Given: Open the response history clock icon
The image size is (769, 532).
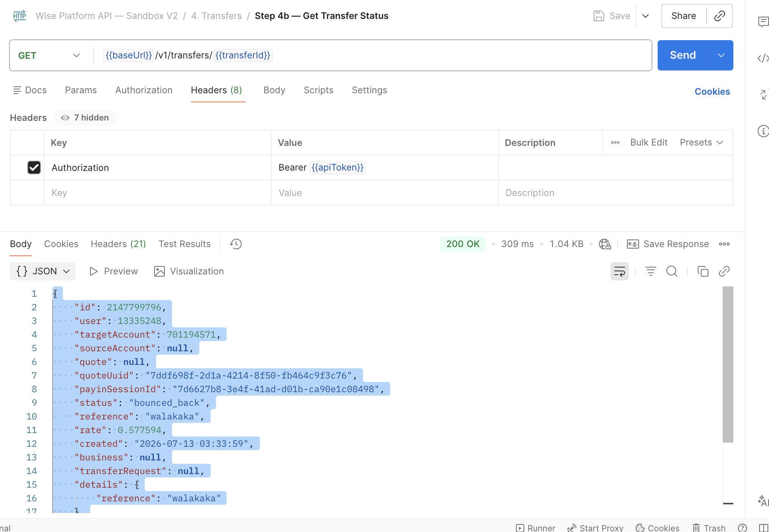Looking at the screenshot, I should pyautogui.click(x=236, y=244).
